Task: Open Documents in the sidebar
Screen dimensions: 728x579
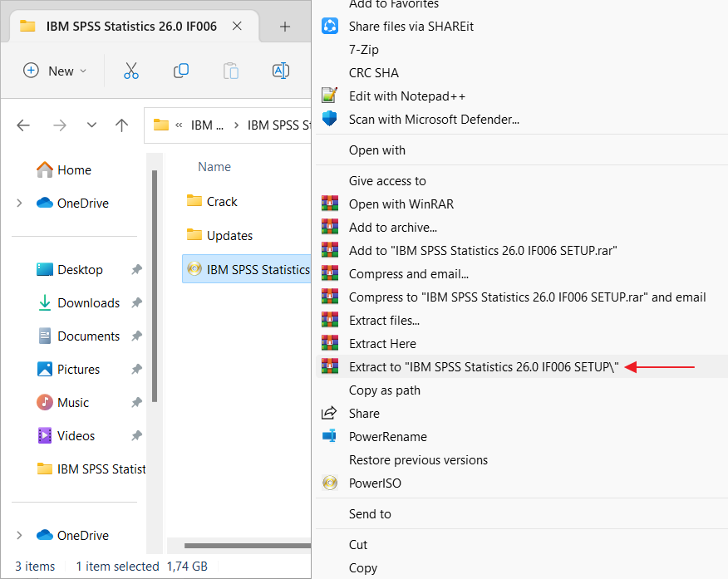Action: [x=78, y=336]
